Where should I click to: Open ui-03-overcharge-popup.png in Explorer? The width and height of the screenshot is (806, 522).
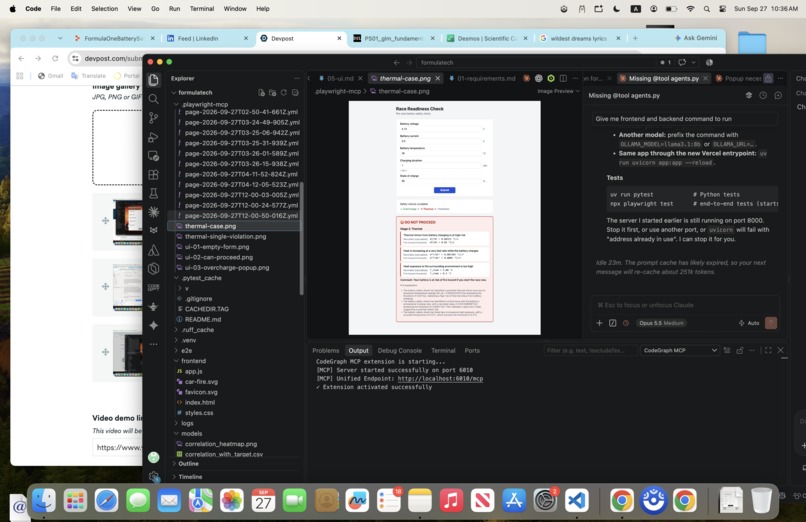click(227, 268)
